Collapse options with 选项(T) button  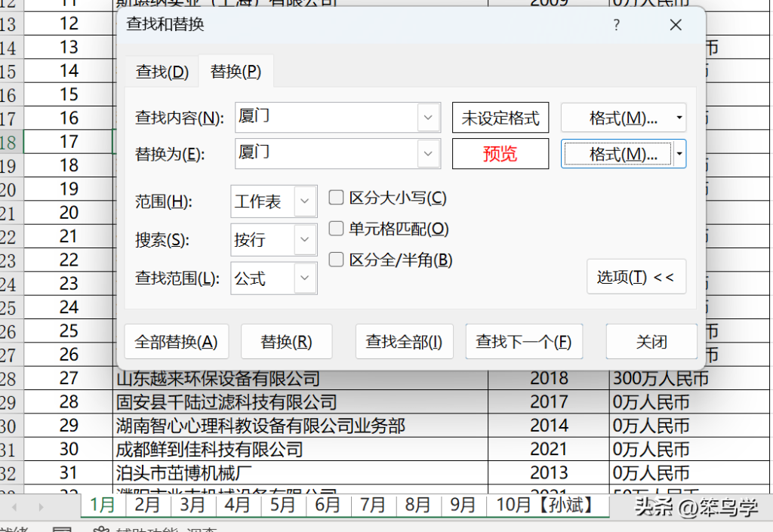point(636,277)
